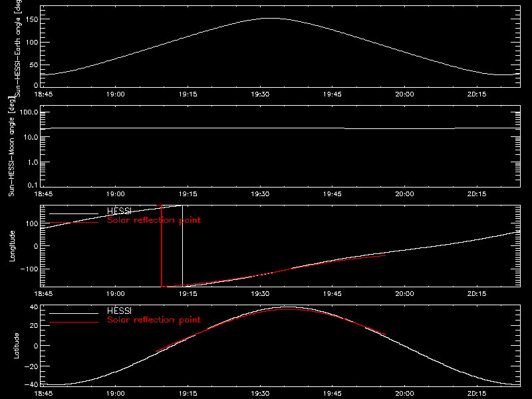
Task: Select Solar reflection point label in Latitude plot
Action: pos(154,320)
